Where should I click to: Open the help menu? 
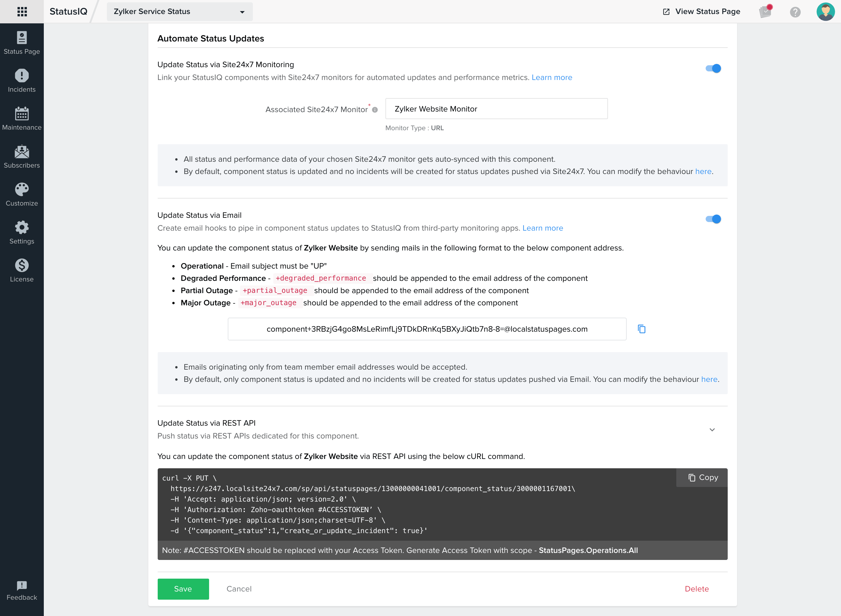[795, 12]
